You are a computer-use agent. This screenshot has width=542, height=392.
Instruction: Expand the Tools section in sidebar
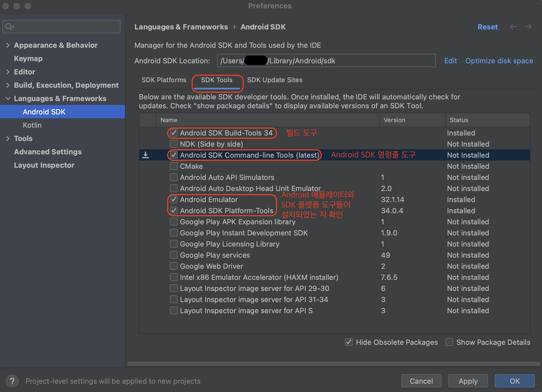[8, 139]
